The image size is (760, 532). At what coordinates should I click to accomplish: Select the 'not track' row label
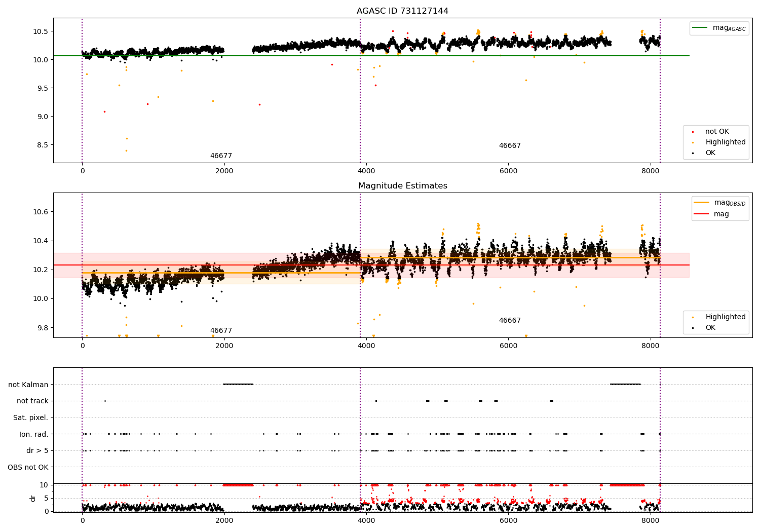coord(32,401)
